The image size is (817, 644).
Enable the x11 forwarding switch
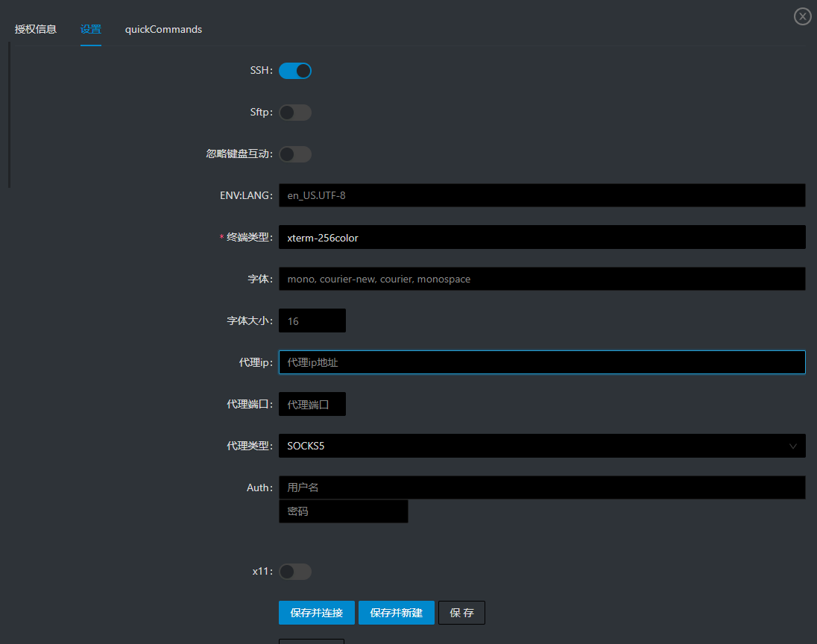click(x=295, y=572)
